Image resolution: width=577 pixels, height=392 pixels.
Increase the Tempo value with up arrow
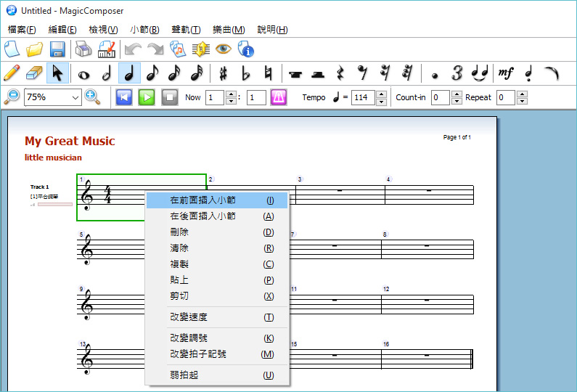(x=380, y=94)
